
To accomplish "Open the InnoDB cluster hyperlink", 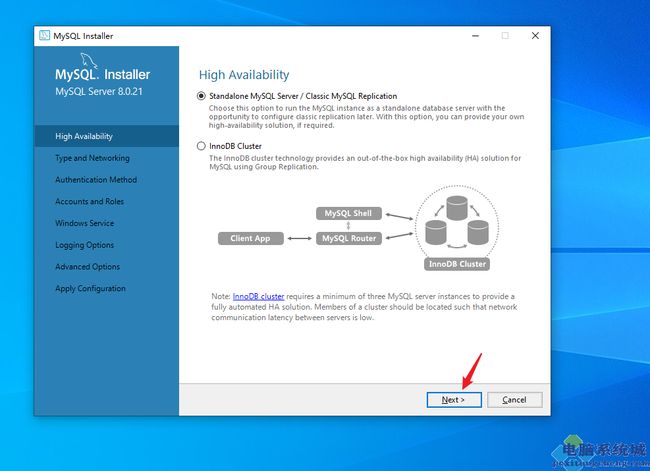I will pos(258,296).
